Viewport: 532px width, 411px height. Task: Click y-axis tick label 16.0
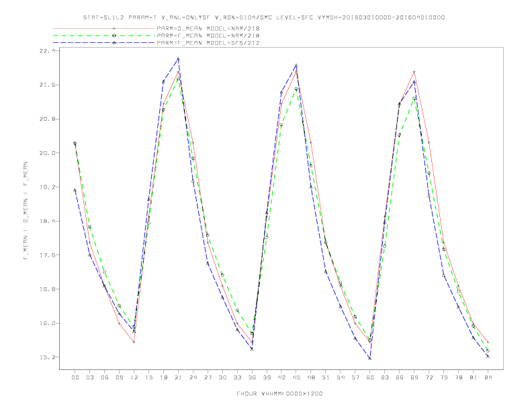point(46,323)
